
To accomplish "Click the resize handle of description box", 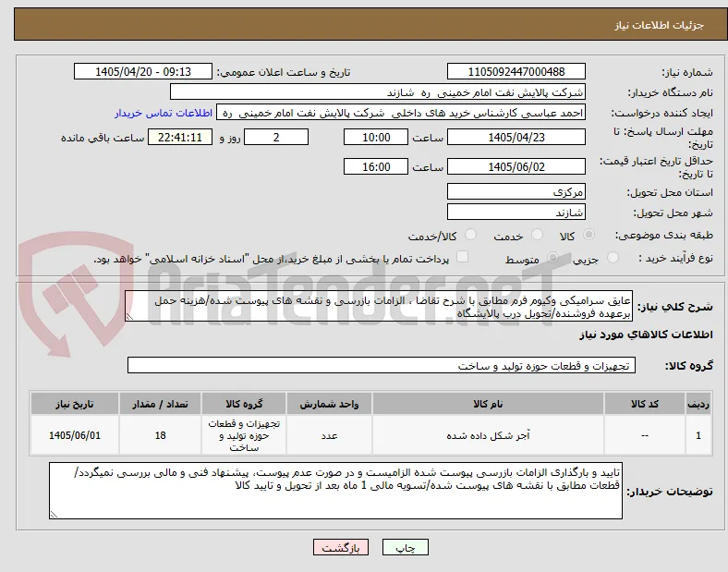I will tap(129, 317).
